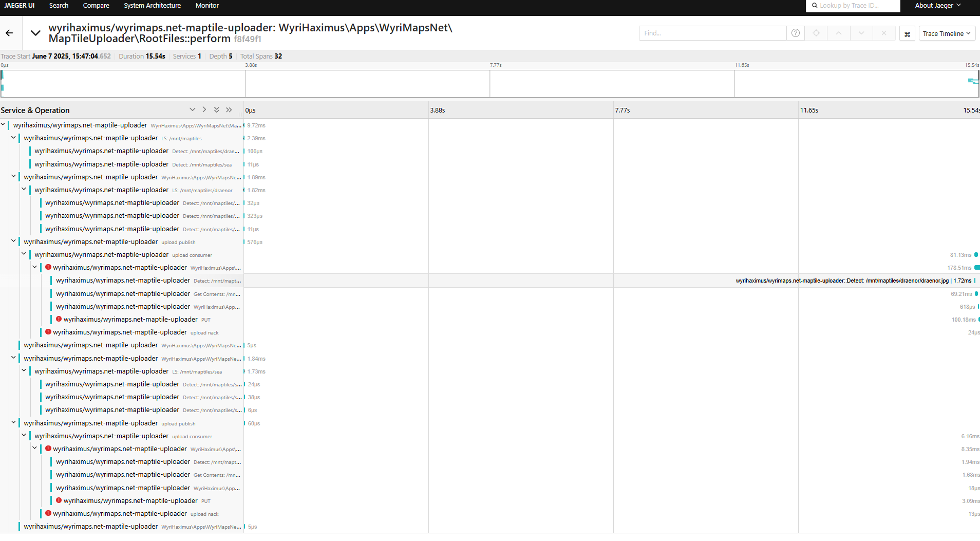The width and height of the screenshot is (980, 541).
Task: Open the Trace Timeline view dropdown
Action: pos(947,33)
